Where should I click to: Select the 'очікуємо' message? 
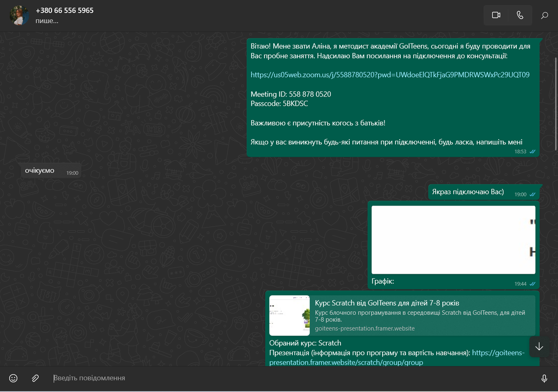(x=51, y=171)
